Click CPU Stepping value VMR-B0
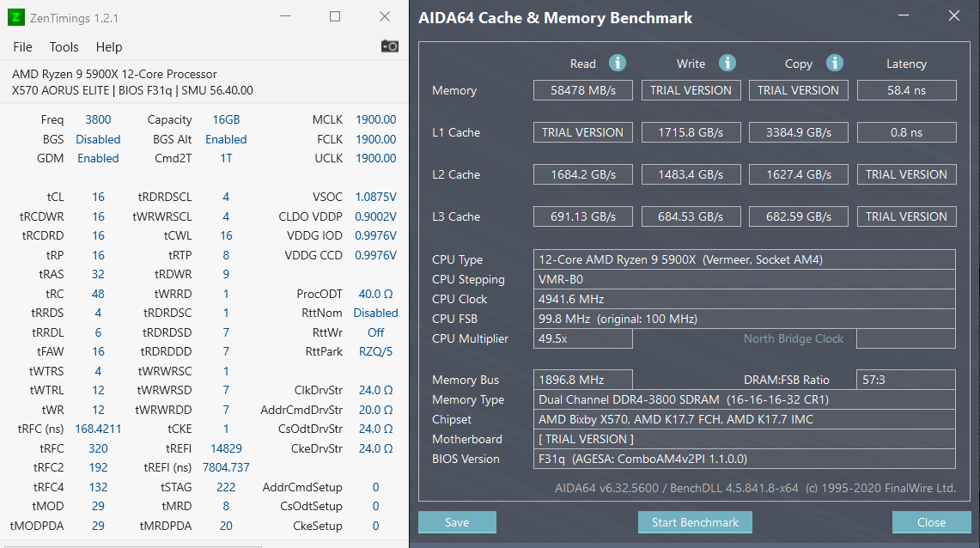The image size is (980, 548). point(744,279)
